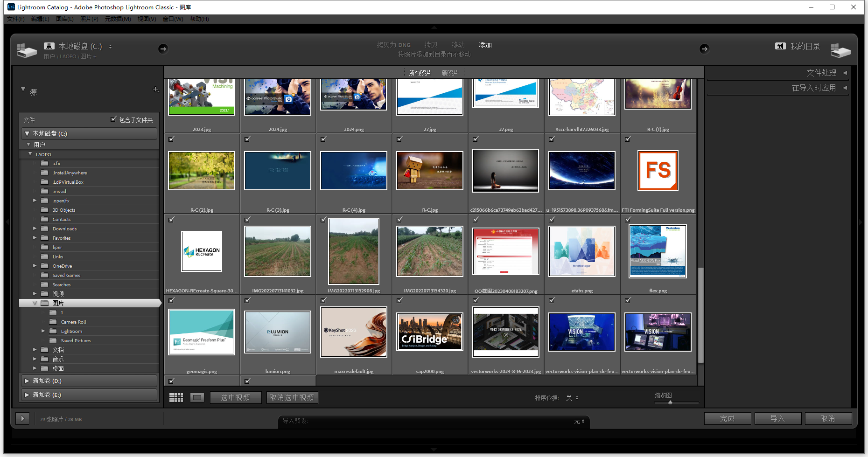Select the 3D Objects folder
The height and width of the screenshot is (457, 868).
[x=63, y=210]
